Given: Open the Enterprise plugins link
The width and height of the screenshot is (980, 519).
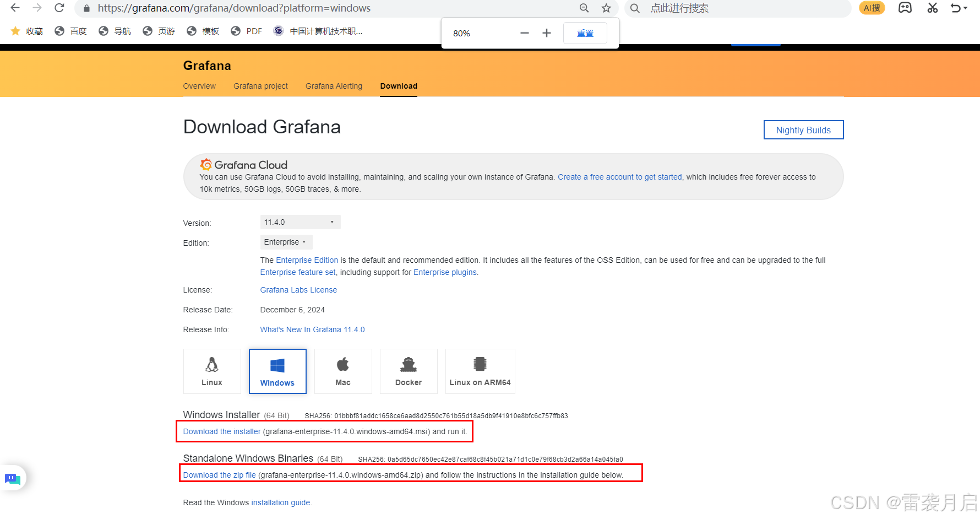Looking at the screenshot, I should coord(445,272).
